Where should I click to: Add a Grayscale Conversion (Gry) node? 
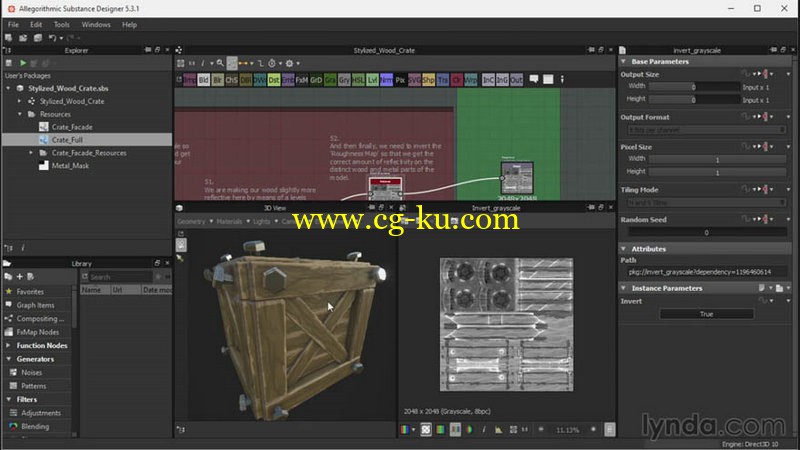coord(344,80)
